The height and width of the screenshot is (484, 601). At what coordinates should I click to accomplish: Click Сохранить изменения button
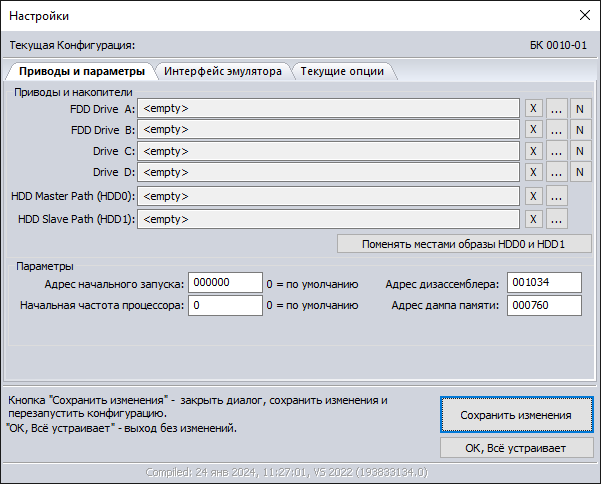pos(516,414)
